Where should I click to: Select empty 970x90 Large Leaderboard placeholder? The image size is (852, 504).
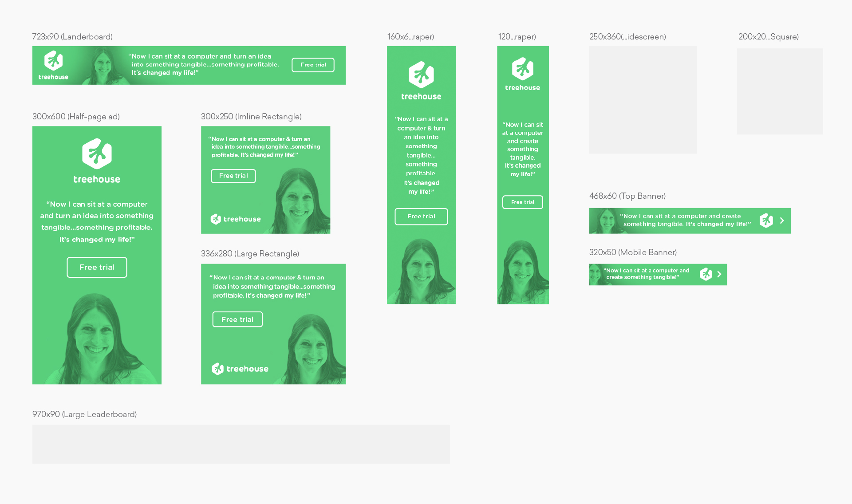point(241,444)
